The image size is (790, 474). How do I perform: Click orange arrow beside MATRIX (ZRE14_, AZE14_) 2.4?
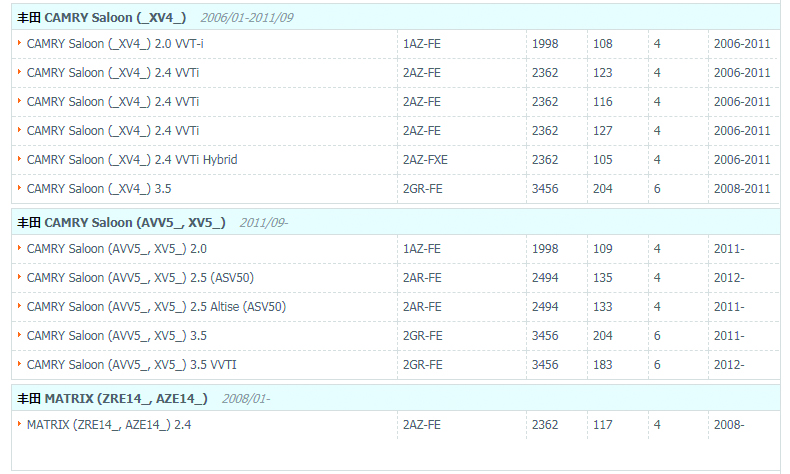coord(19,424)
